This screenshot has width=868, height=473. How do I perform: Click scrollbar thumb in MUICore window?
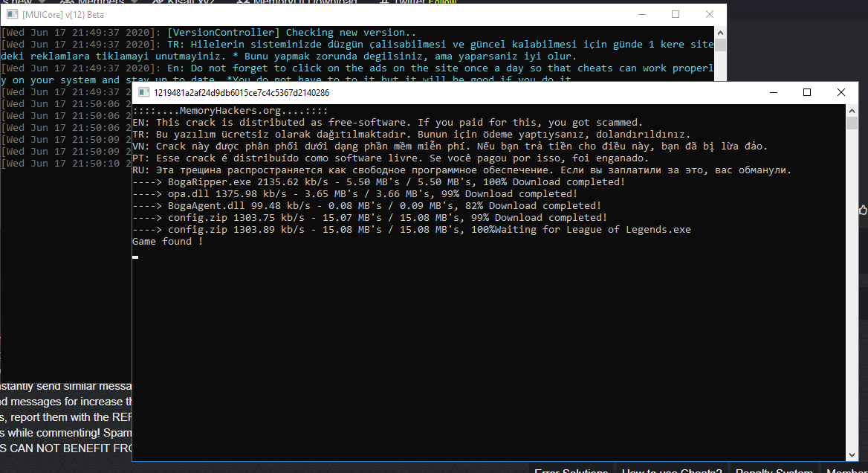(720, 45)
